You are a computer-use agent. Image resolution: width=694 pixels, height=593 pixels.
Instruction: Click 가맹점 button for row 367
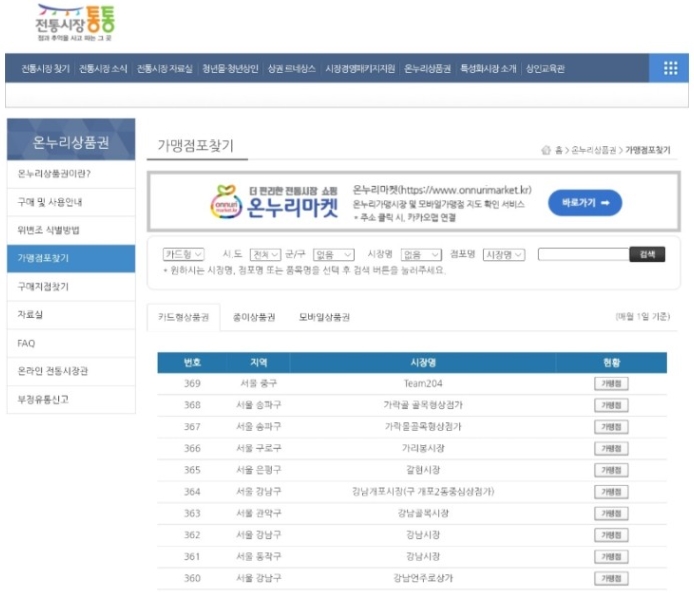(611, 427)
